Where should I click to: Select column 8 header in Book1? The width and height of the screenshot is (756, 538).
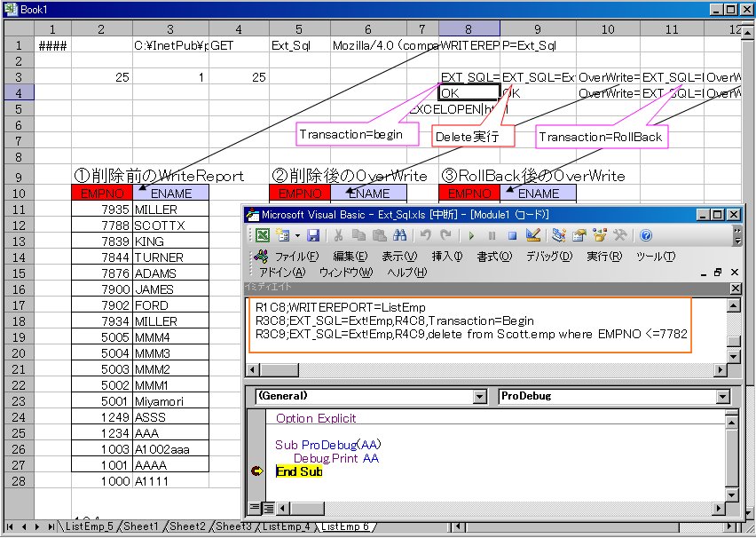pyautogui.click(x=469, y=29)
